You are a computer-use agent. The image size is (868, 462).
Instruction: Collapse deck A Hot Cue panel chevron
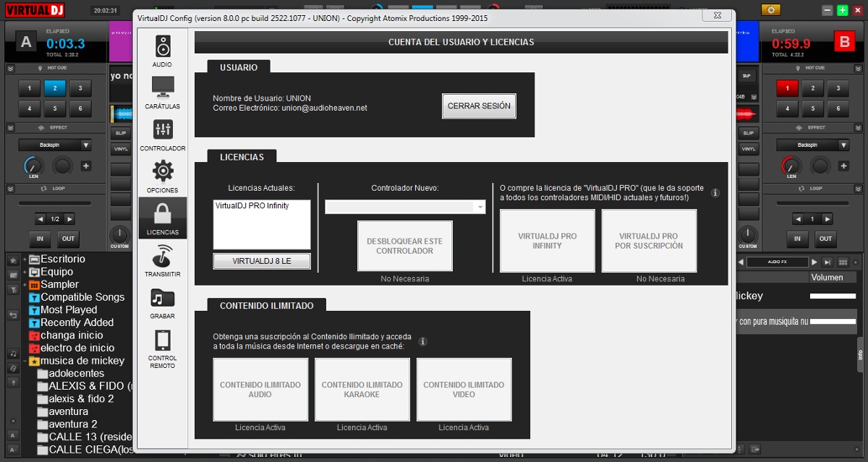[11, 68]
